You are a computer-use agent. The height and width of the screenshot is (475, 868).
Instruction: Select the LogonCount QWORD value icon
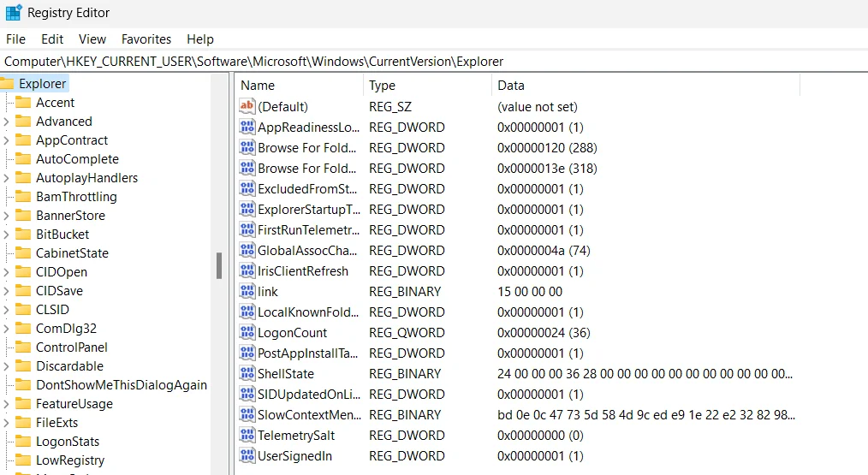point(247,331)
